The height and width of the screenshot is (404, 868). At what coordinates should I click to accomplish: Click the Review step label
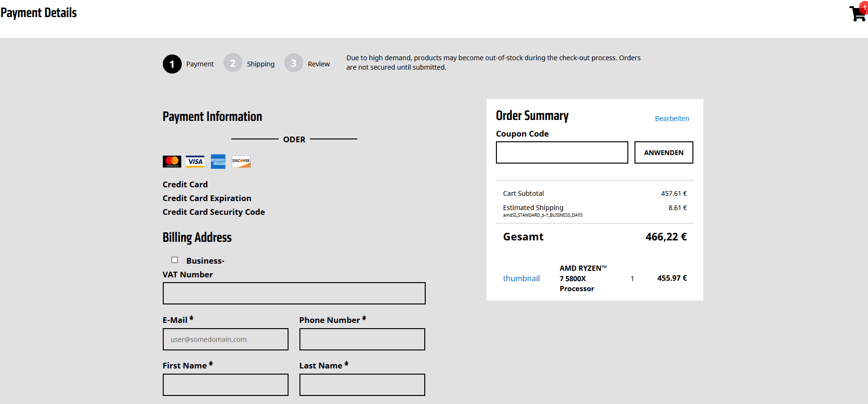tap(318, 64)
